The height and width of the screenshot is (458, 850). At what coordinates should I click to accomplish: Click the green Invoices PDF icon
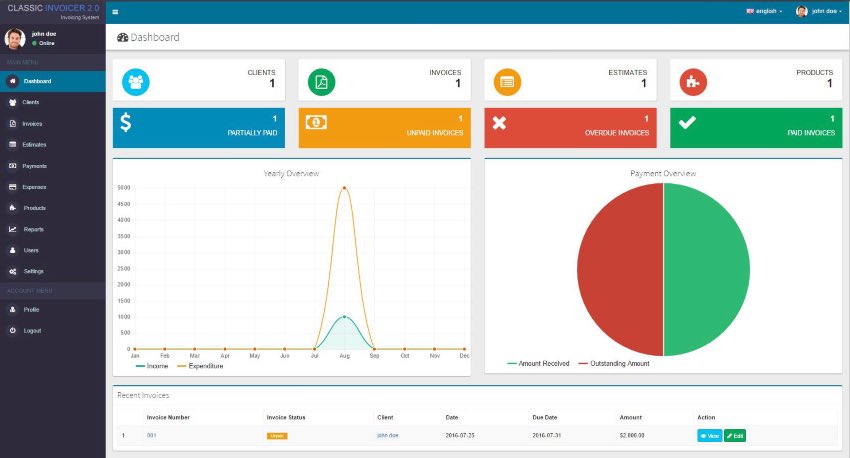pyautogui.click(x=321, y=81)
